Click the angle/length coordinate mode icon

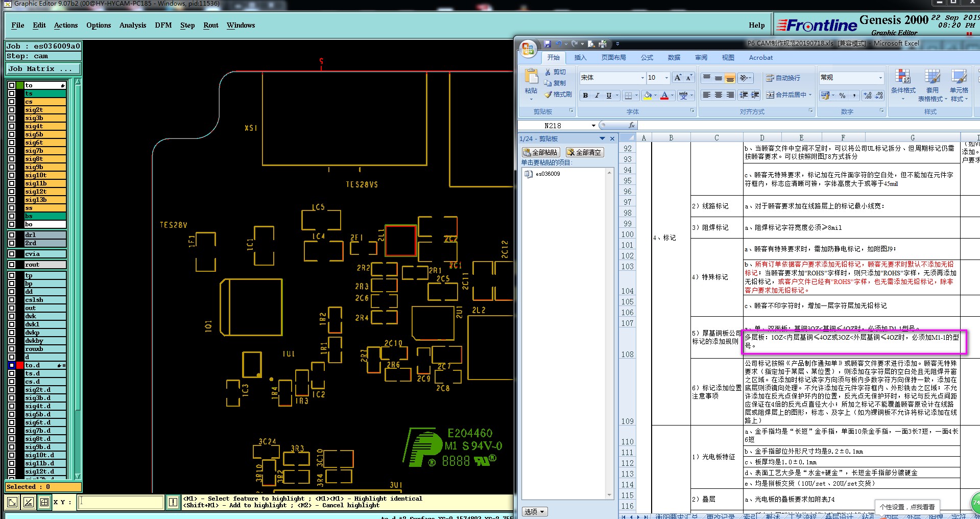click(29, 502)
